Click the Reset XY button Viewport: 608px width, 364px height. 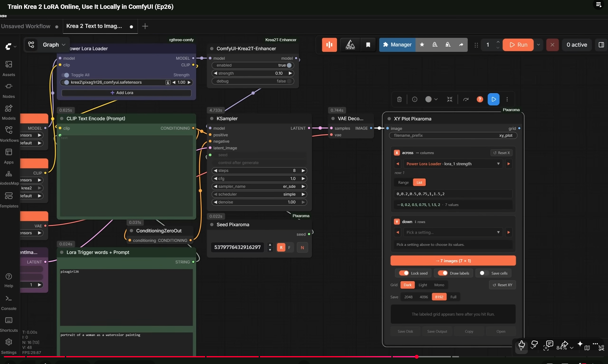[x=503, y=285]
